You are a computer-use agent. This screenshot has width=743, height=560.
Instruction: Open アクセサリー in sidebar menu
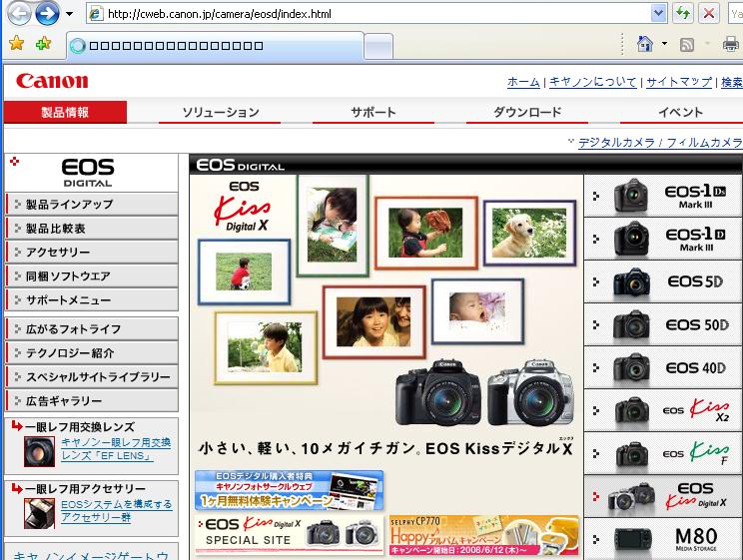pyautogui.click(x=92, y=252)
